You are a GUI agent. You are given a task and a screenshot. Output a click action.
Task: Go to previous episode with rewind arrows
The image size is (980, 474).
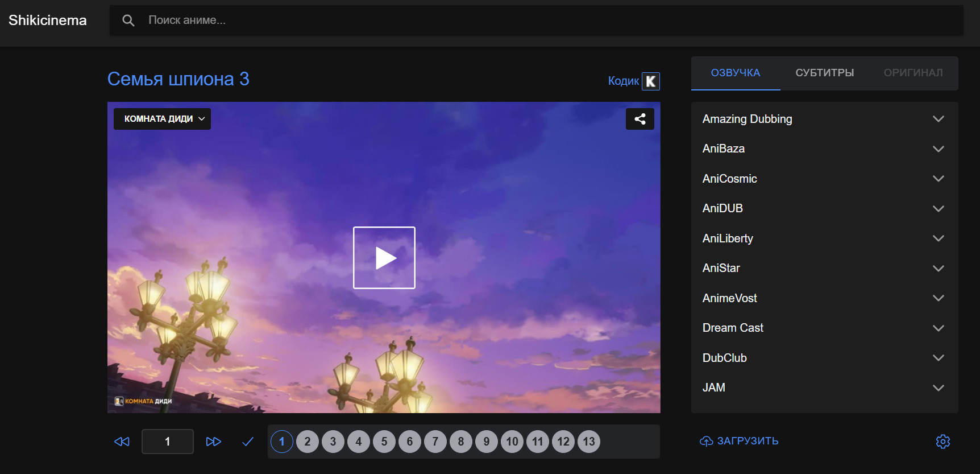click(x=122, y=442)
